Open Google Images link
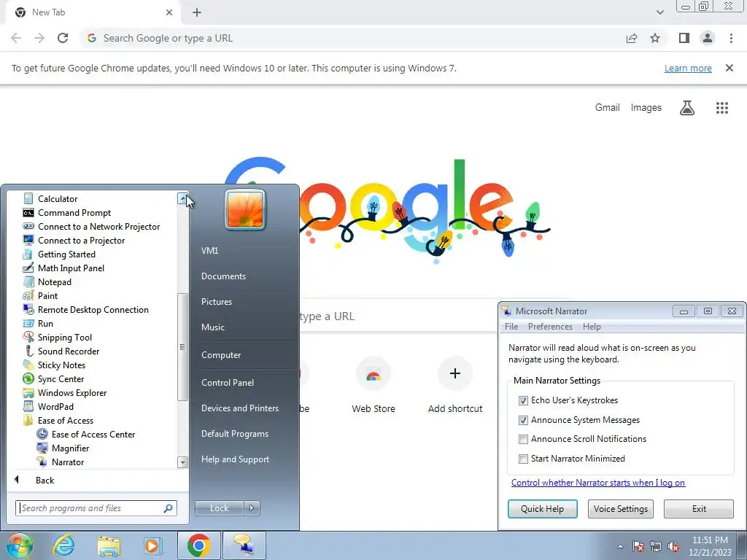 point(646,108)
